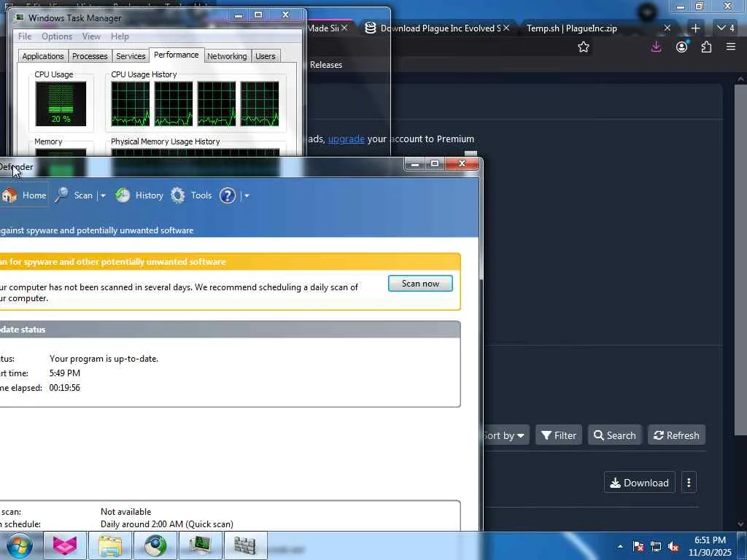Switch to the Networking tab
The image size is (747, 560).
(x=227, y=56)
